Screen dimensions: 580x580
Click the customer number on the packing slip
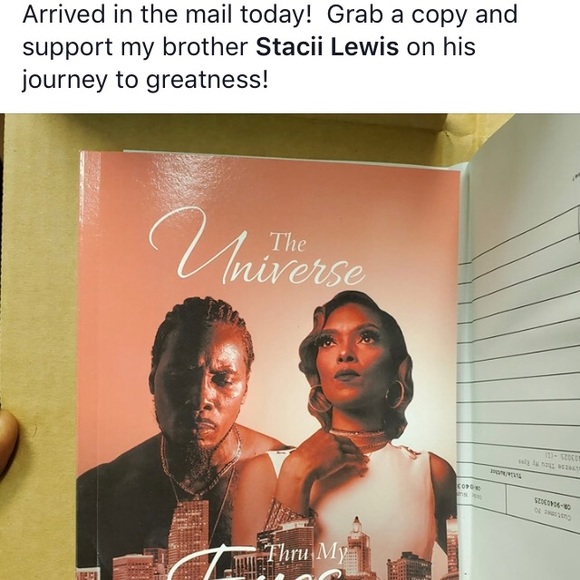coord(552,502)
